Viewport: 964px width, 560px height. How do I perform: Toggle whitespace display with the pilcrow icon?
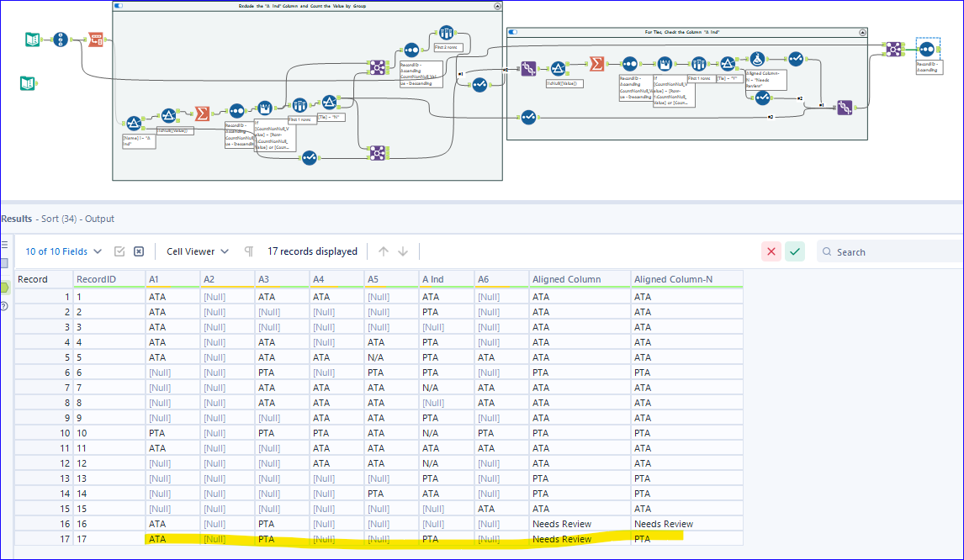(x=249, y=251)
